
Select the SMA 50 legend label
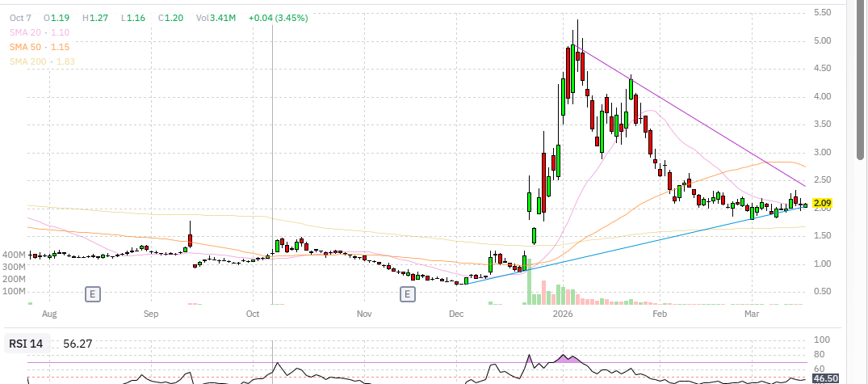pyautogui.click(x=39, y=47)
